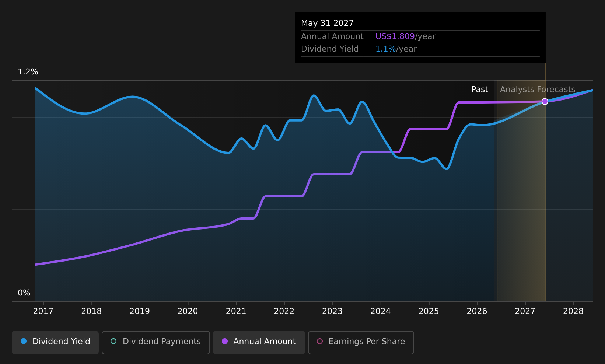Viewport: 605px width, 364px height.
Task: Select the 2018 x-axis label
Action: click(x=91, y=311)
